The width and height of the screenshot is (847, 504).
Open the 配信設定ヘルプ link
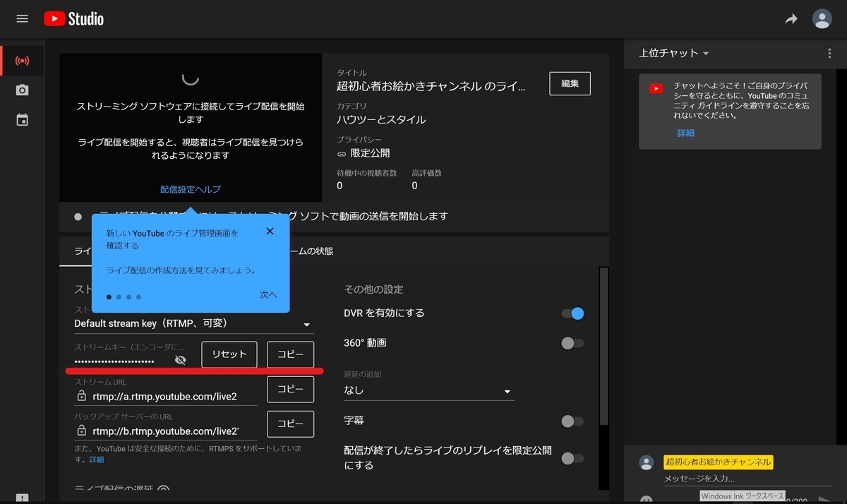click(191, 189)
